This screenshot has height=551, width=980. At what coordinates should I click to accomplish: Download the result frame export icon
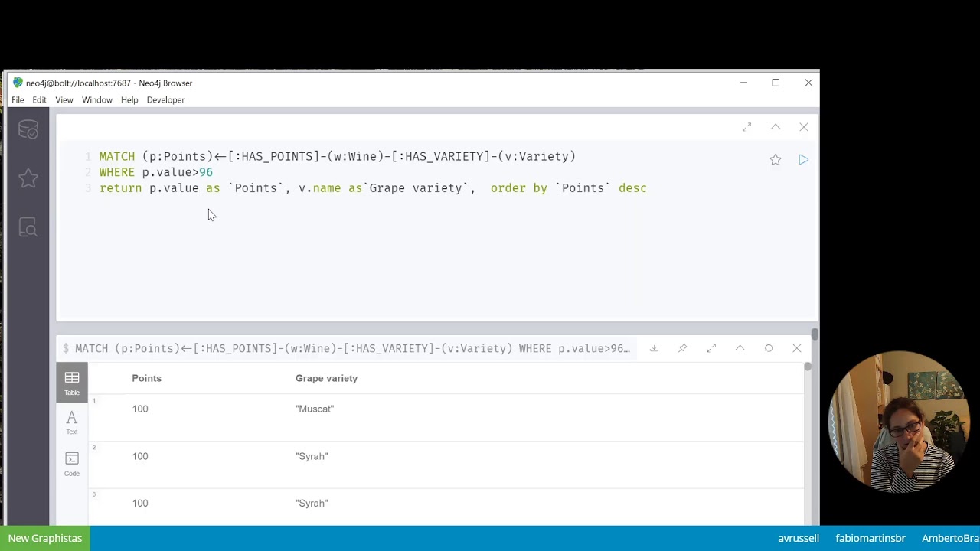654,349
